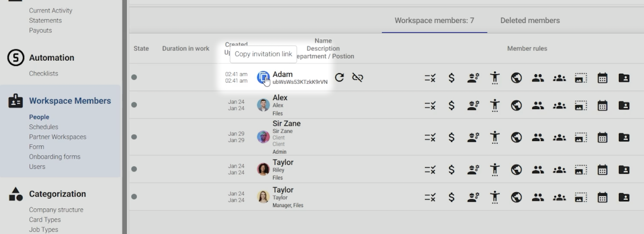The width and height of the screenshot is (644, 234).
Task: Click the image frame icon in Sir Zane's row
Action: (x=581, y=137)
